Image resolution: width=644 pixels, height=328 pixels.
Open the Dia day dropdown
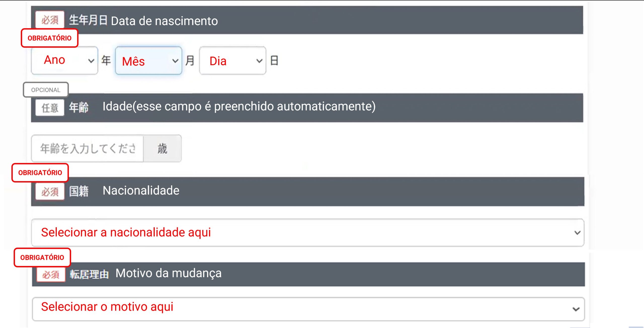(232, 61)
